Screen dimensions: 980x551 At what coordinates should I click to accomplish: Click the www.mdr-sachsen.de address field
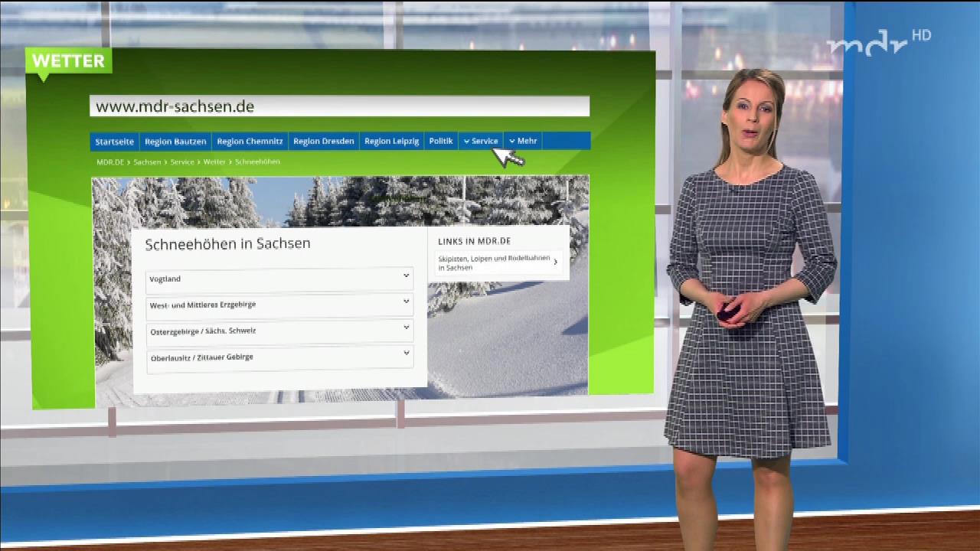(339, 106)
